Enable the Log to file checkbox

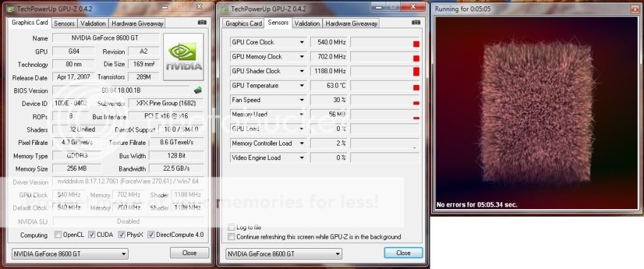tap(231, 227)
